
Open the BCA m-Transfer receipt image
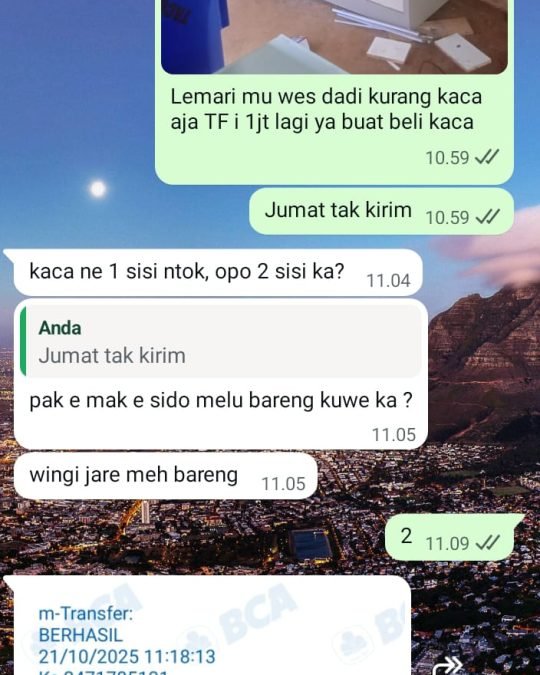(213, 630)
